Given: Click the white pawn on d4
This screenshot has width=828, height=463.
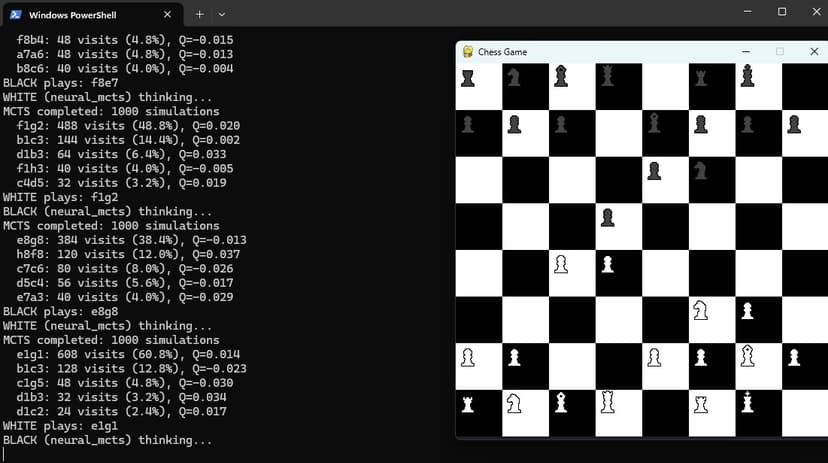Looking at the screenshot, I should pos(607,264).
